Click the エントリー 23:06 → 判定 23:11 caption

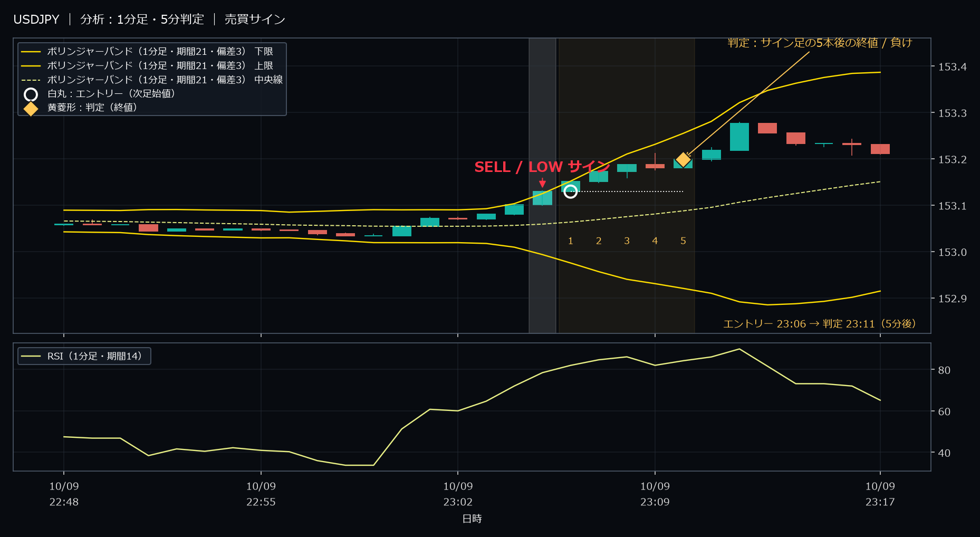click(x=820, y=324)
